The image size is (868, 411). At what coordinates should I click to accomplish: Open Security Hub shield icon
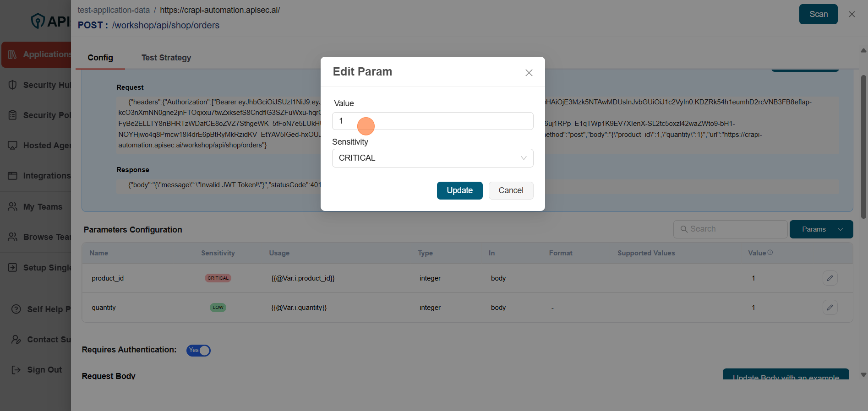point(12,85)
